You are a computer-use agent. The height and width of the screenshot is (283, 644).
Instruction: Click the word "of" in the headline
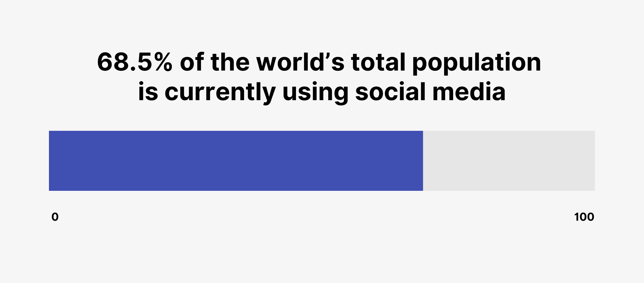pos(192,62)
